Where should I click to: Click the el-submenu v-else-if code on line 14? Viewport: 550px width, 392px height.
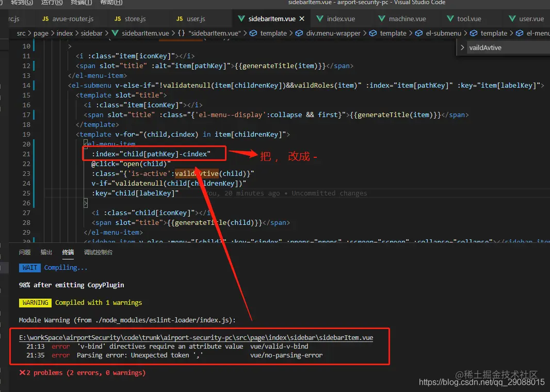(306, 85)
